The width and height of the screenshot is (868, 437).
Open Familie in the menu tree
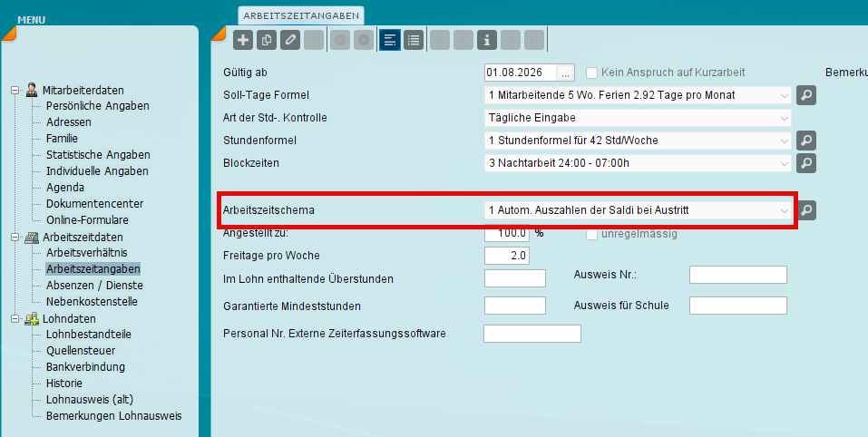(62, 139)
